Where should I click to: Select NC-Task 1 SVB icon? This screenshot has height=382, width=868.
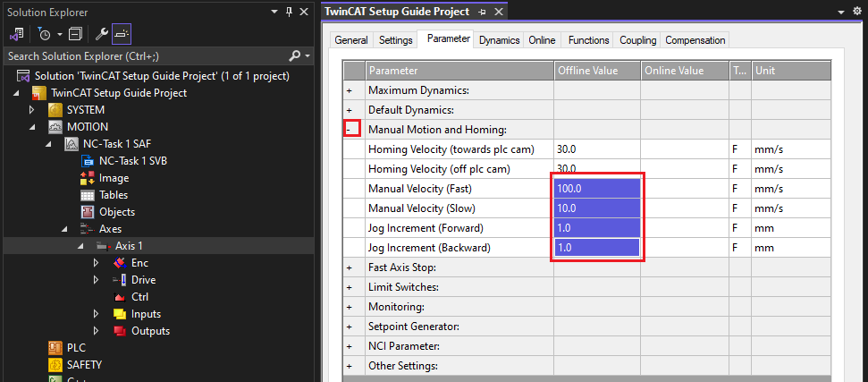(x=88, y=161)
